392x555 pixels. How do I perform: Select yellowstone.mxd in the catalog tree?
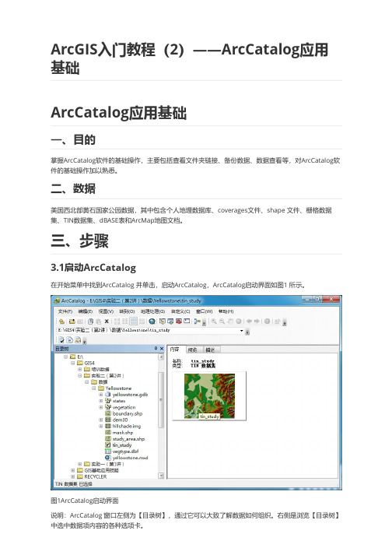point(130,458)
